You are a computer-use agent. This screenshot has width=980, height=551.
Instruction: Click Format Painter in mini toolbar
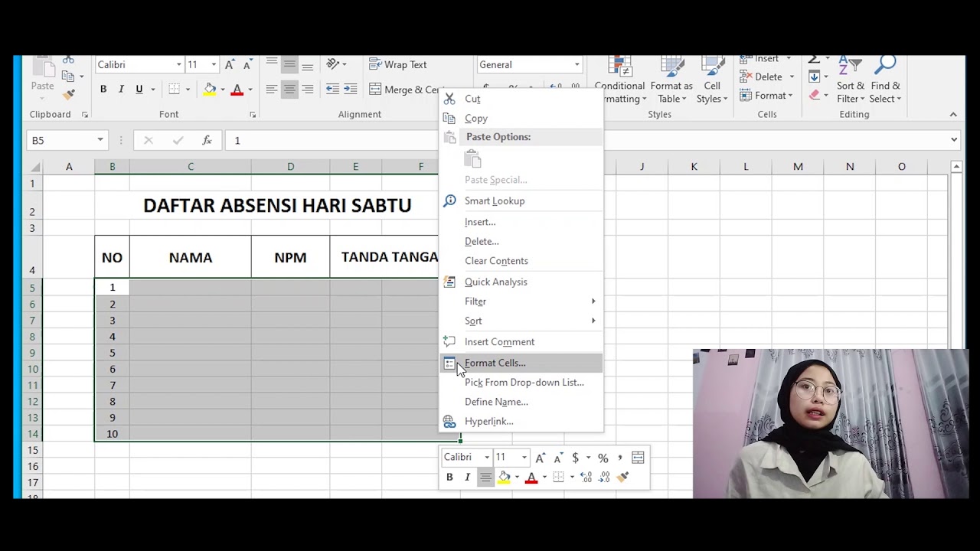click(x=623, y=477)
